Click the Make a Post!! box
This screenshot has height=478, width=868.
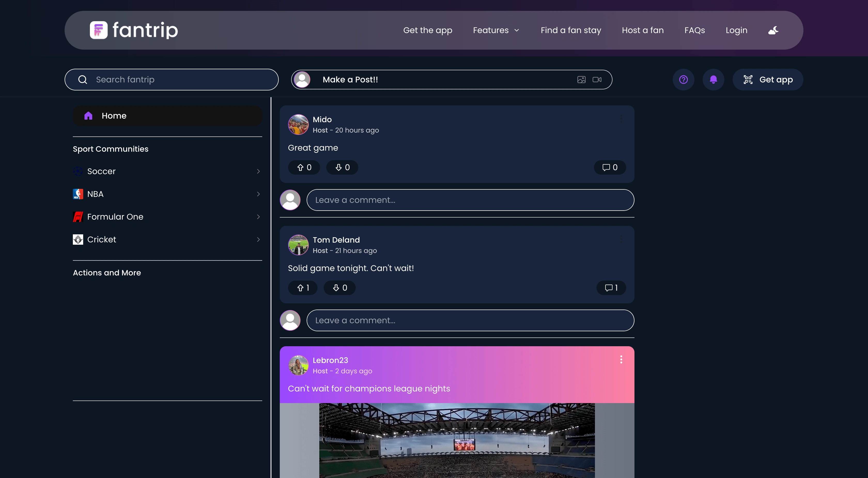[452, 80]
